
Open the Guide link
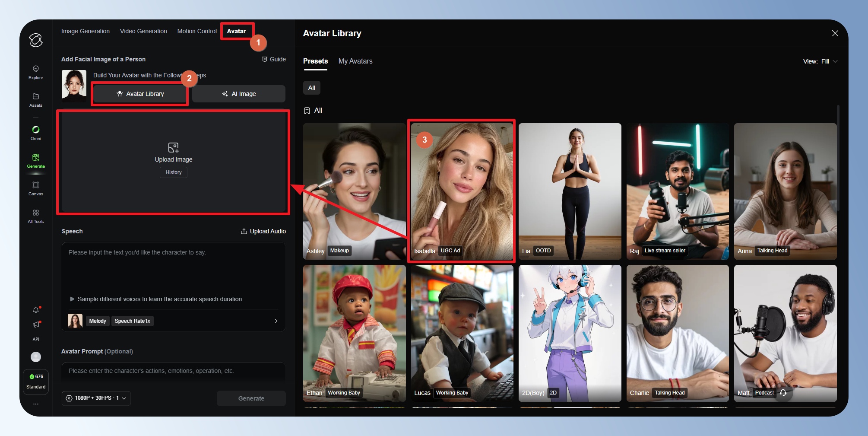pos(274,59)
